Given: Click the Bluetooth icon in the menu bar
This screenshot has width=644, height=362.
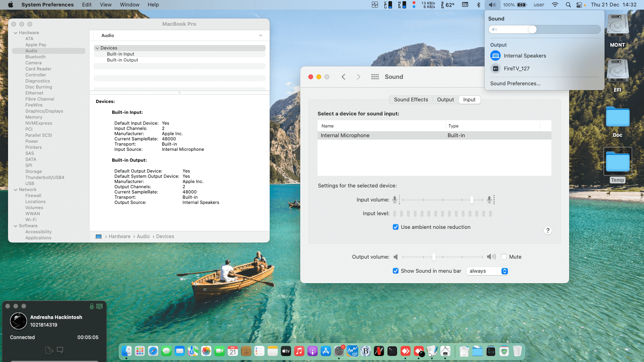Looking at the screenshot, I should (479, 5).
